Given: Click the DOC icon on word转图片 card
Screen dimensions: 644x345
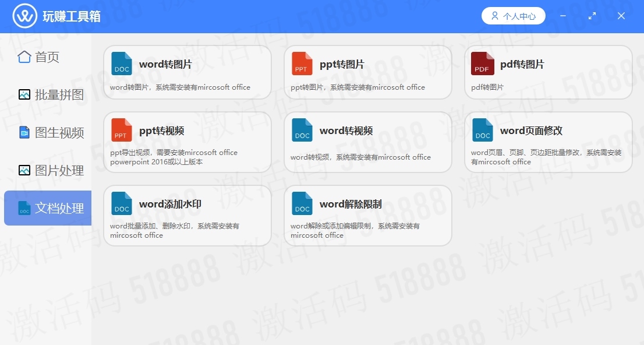Looking at the screenshot, I should point(122,64).
